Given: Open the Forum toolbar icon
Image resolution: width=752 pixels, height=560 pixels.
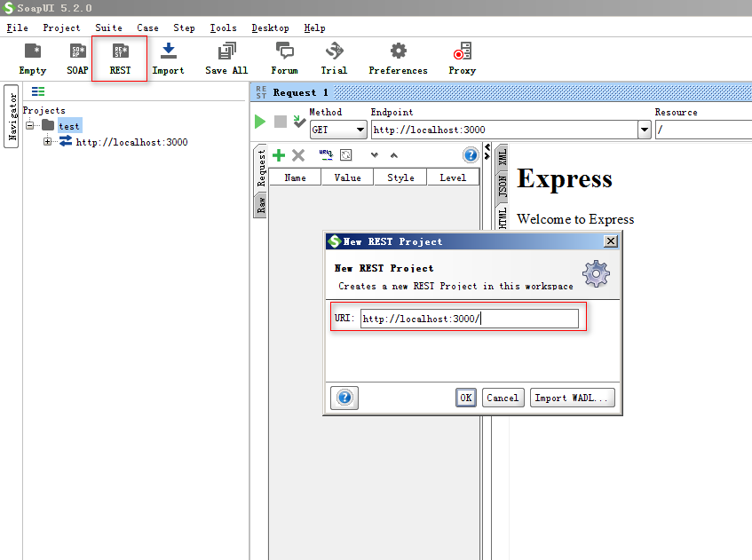Looking at the screenshot, I should 284,59.
